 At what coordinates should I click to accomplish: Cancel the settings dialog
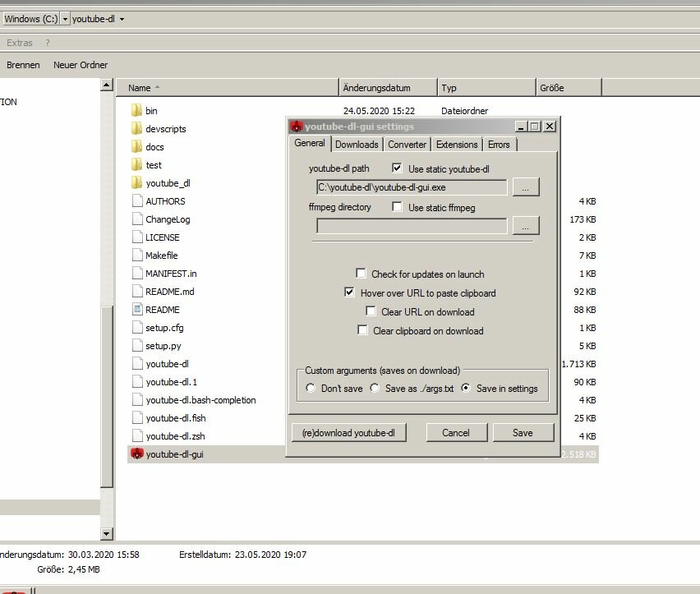pyautogui.click(x=456, y=432)
